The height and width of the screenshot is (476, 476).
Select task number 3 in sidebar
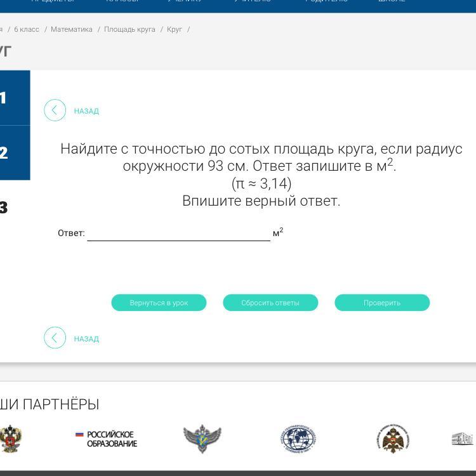pos(15,208)
